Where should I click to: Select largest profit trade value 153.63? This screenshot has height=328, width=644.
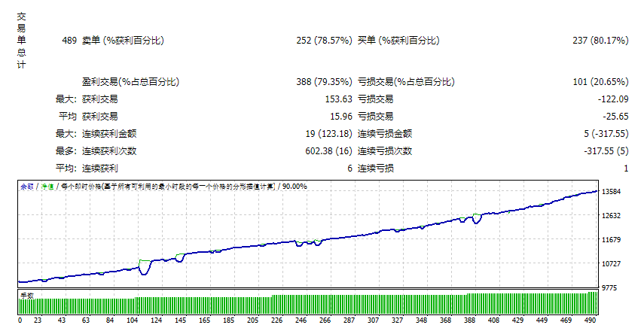coord(339,99)
